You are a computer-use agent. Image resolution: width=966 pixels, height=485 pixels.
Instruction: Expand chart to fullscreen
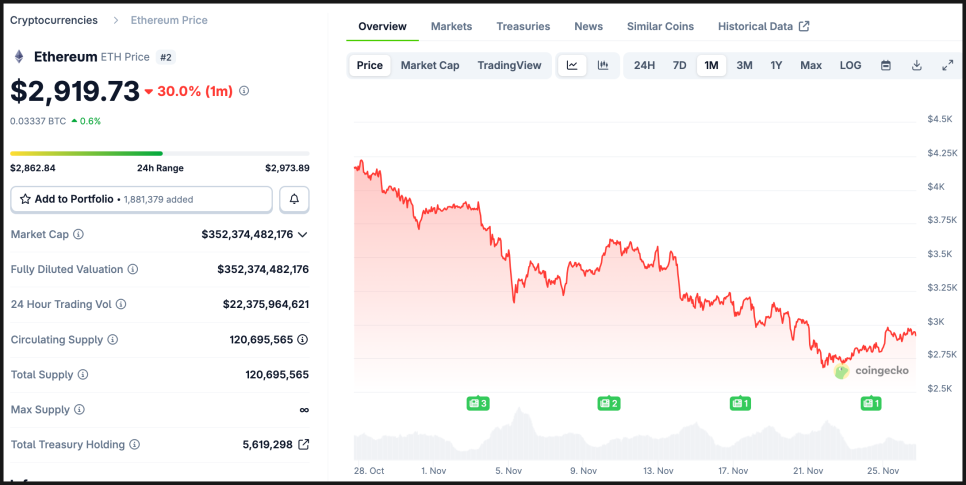click(948, 66)
